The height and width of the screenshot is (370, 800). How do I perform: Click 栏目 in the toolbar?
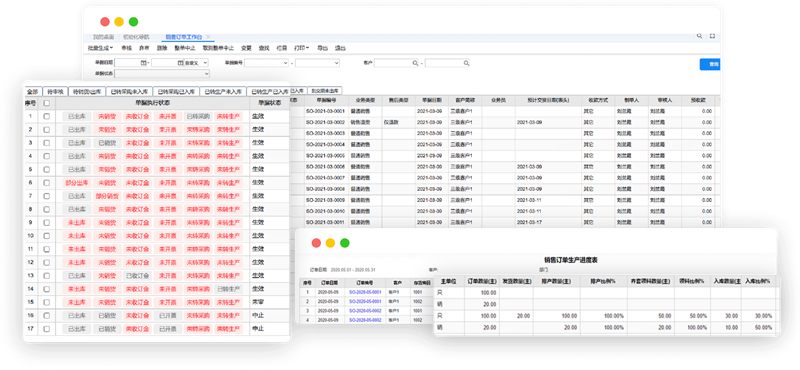pos(282,48)
